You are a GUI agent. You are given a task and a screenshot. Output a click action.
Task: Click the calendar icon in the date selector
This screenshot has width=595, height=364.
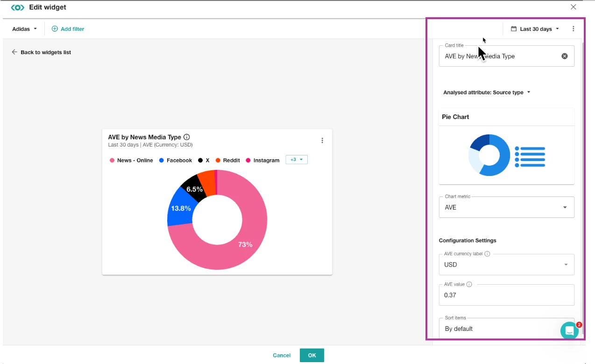click(514, 29)
